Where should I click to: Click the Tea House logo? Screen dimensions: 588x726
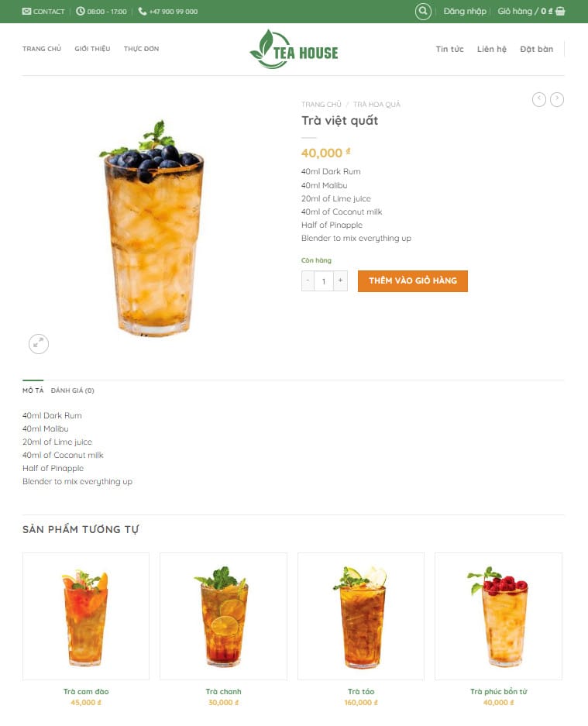point(294,49)
